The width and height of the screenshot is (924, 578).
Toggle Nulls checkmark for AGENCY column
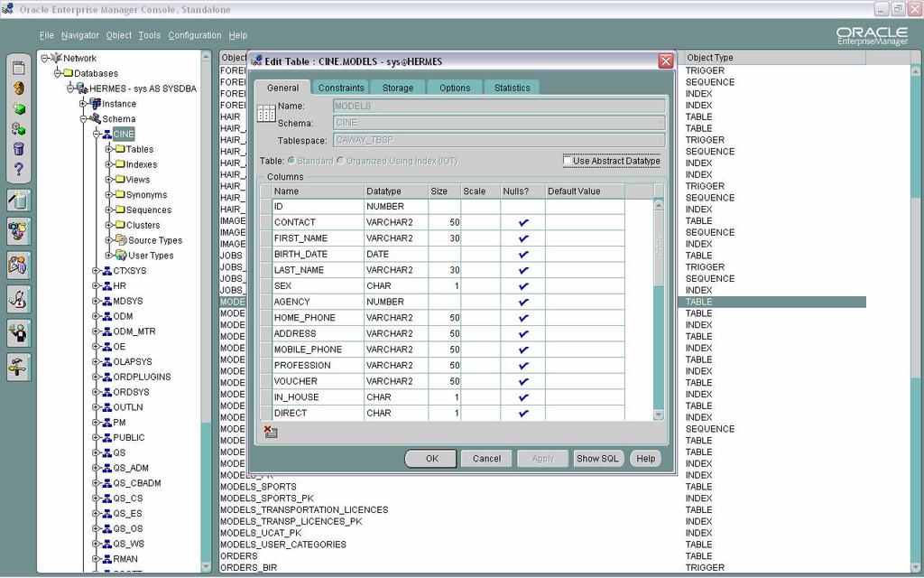coord(523,302)
